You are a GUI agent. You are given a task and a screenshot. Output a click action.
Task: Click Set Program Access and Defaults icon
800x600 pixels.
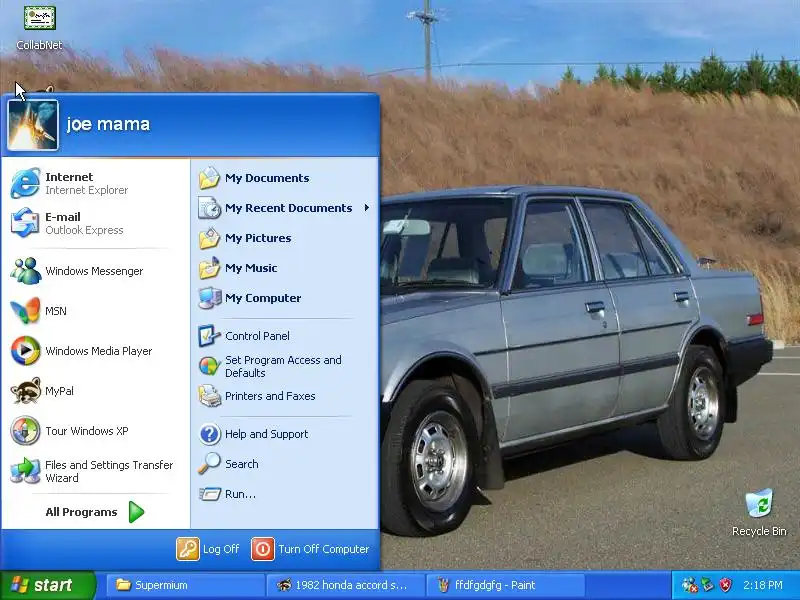click(x=209, y=366)
